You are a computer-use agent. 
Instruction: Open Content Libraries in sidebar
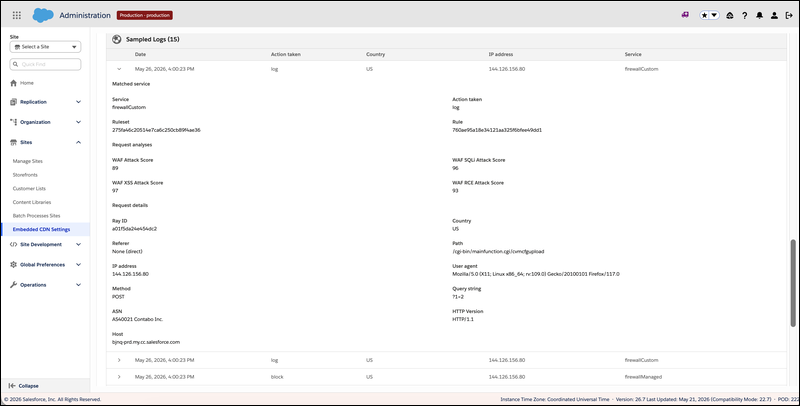(32, 202)
